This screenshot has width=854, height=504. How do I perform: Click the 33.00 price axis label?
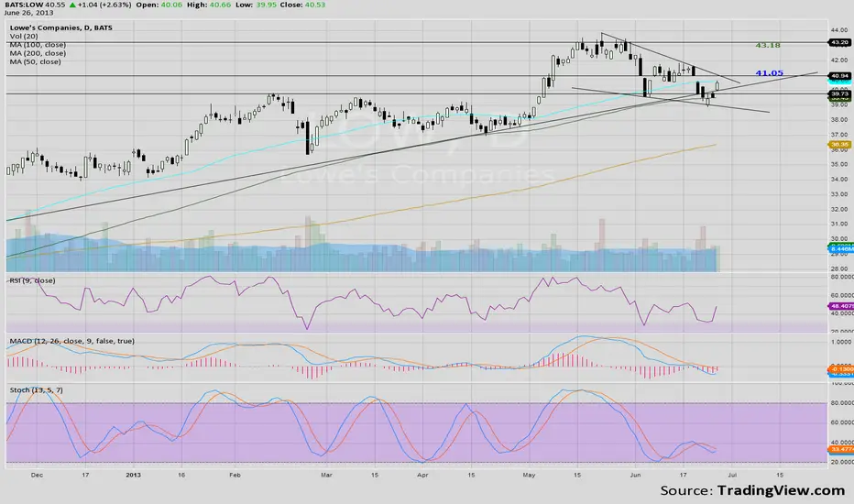(838, 194)
